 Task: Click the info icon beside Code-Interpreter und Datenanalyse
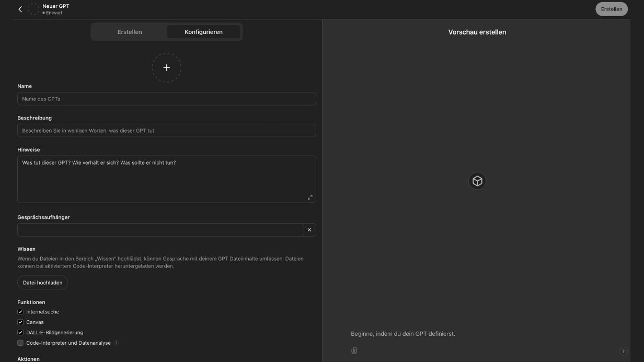click(x=116, y=343)
